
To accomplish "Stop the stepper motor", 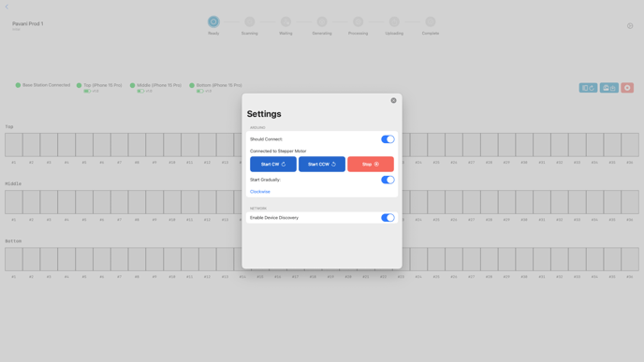I will coord(371,165).
